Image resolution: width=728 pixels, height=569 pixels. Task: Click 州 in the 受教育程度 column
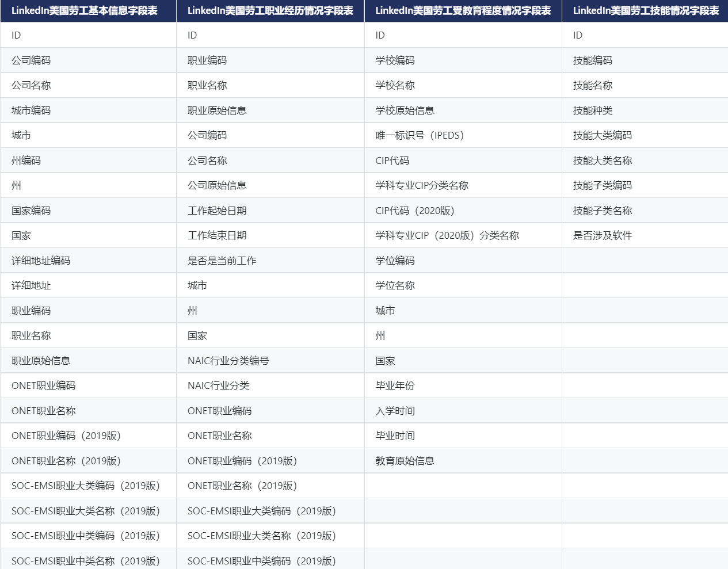click(x=463, y=335)
